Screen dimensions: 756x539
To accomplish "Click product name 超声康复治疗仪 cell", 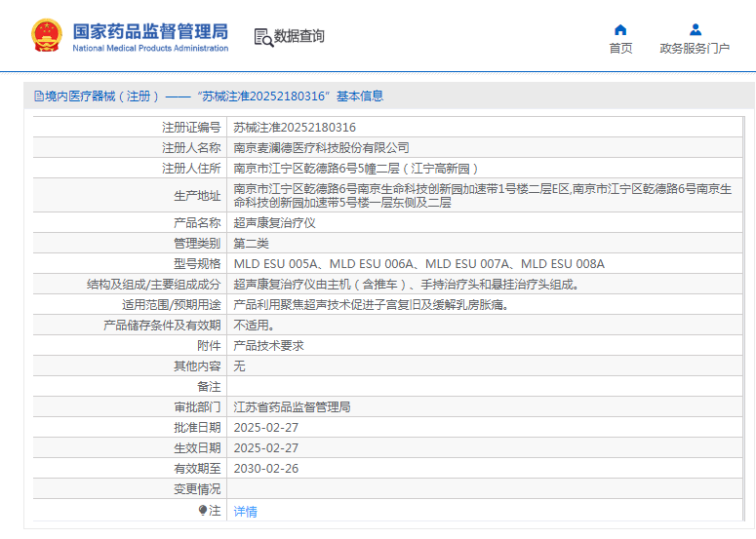I will click(x=274, y=223).
